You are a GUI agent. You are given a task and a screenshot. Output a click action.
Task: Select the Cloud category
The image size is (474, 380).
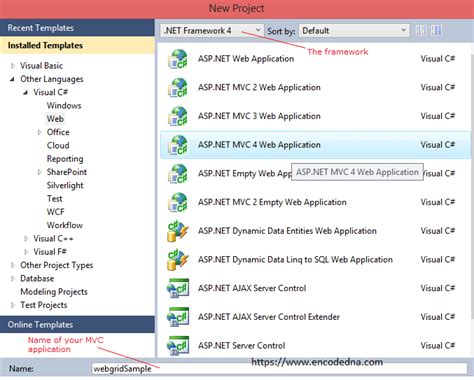click(58, 146)
